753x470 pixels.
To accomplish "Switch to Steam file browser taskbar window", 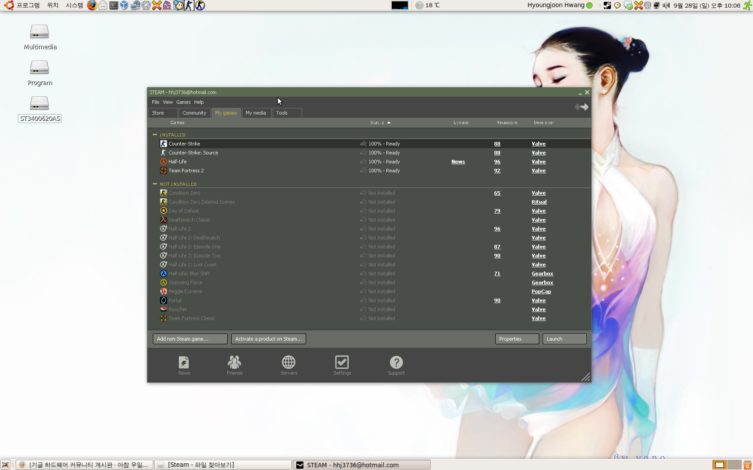I will click(x=223, y=465).
